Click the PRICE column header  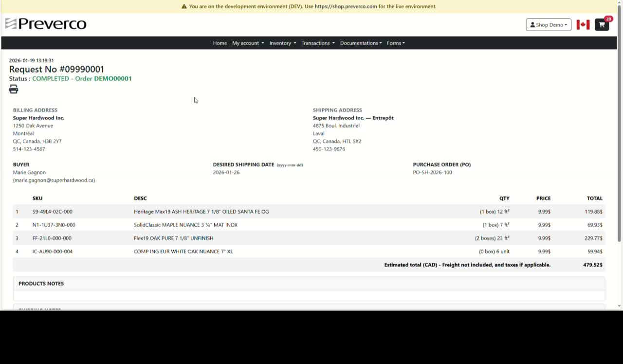[544, 198]
